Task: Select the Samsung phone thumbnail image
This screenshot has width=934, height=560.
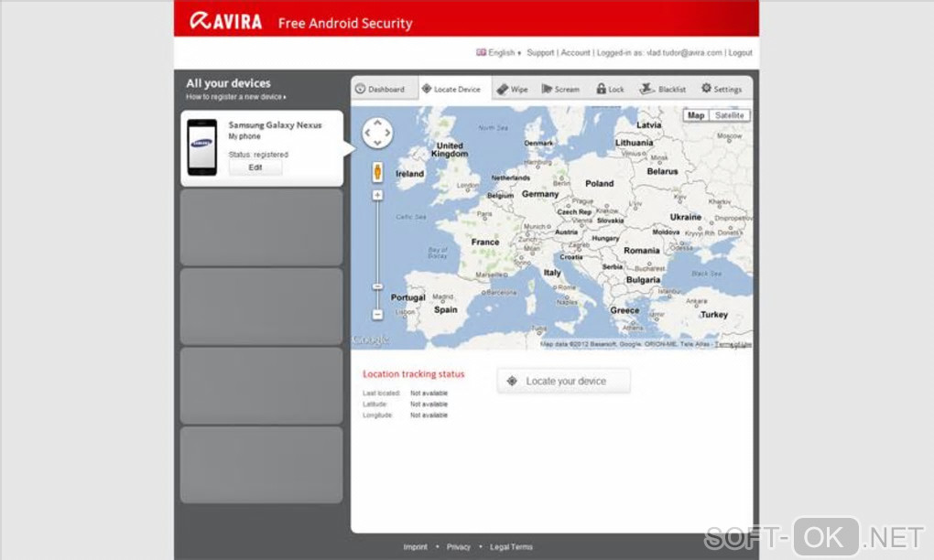Action: coord(202,147)
